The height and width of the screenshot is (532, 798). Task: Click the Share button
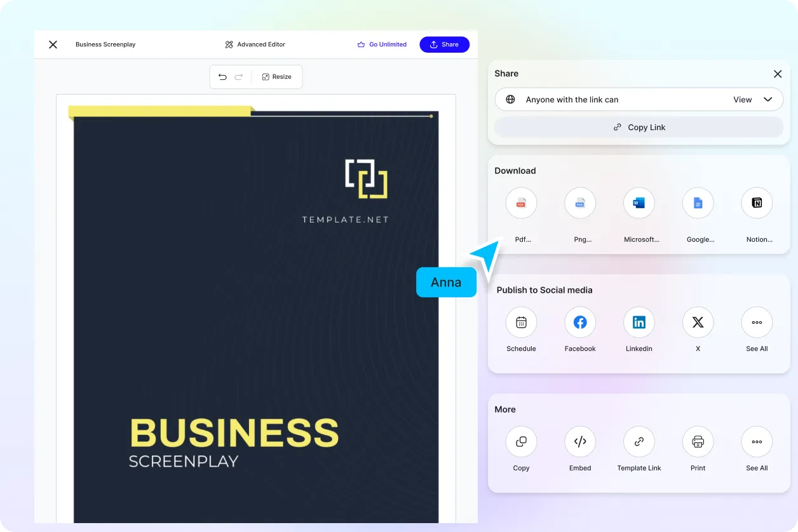point(444,44)
